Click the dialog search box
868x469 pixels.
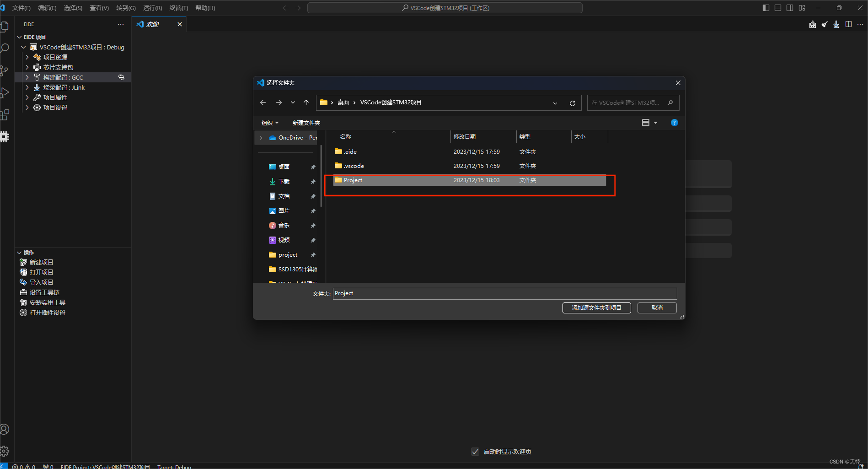633,102
